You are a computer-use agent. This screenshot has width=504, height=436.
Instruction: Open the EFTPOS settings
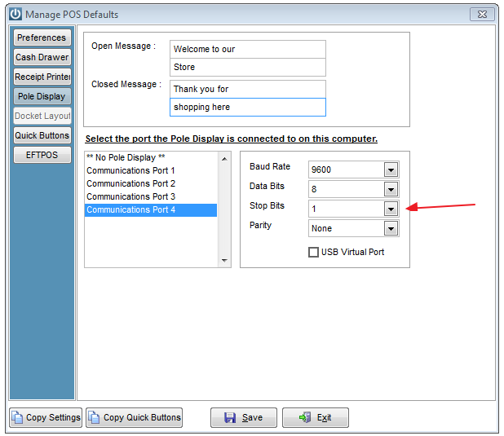click(x=42, y=155)
